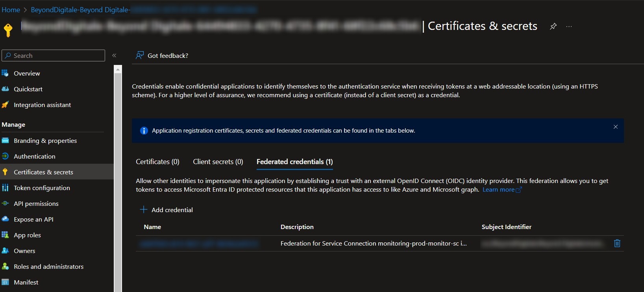Open Quickstart in the sidebar menu

click(x=28, y=89)
